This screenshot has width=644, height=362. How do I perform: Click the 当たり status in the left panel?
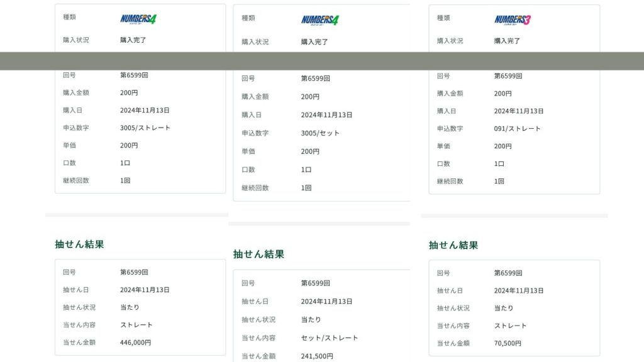[130, 307]
